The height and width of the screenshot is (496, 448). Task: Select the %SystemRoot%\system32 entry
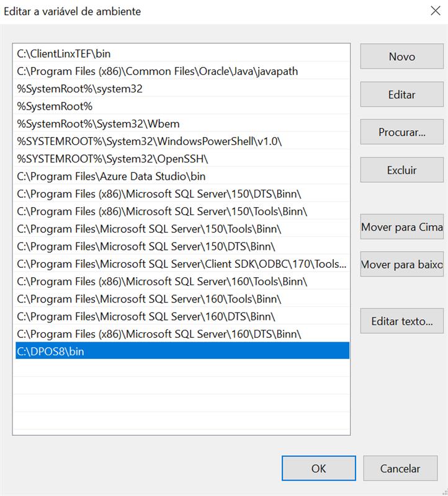point(79,89)
